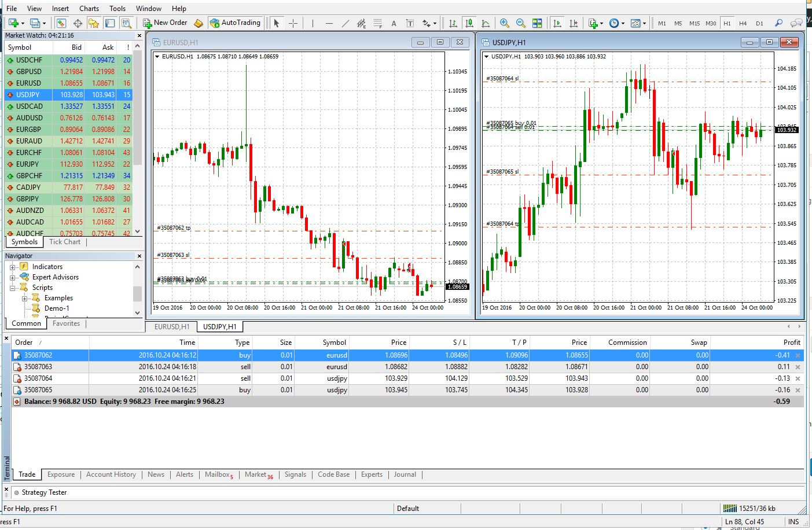812x530 pixels.
Task: Click the New Order button
Action: 166,23
